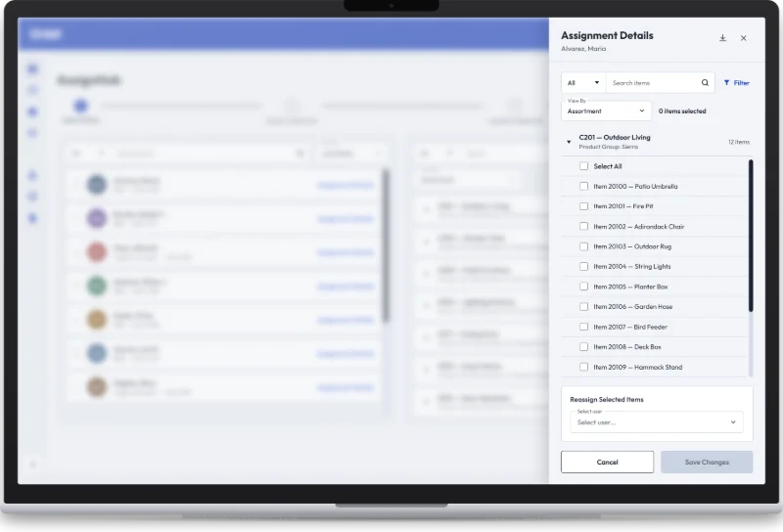Close the Assignment Details panel
This screenshot has height=532, width=783.
(743, 38)
